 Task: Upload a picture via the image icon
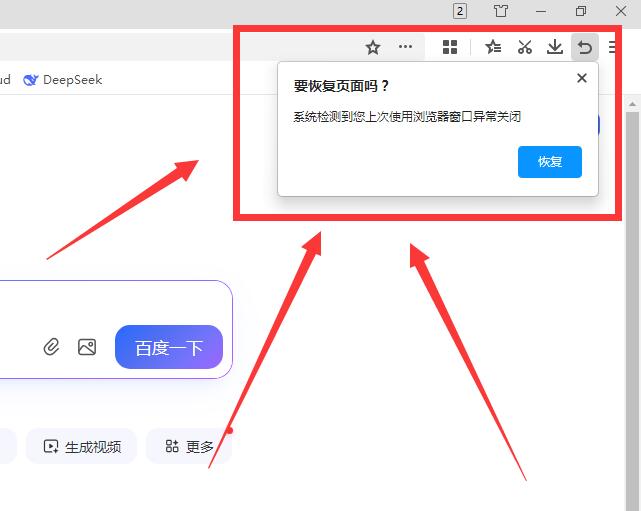[87, 347]
